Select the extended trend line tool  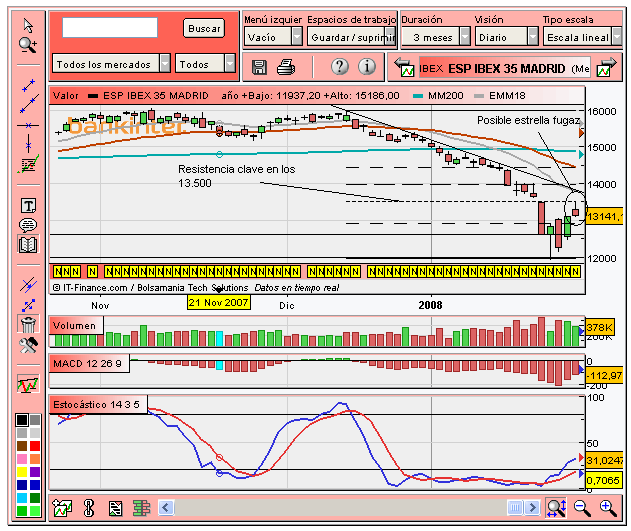click(x=29, y=104)
